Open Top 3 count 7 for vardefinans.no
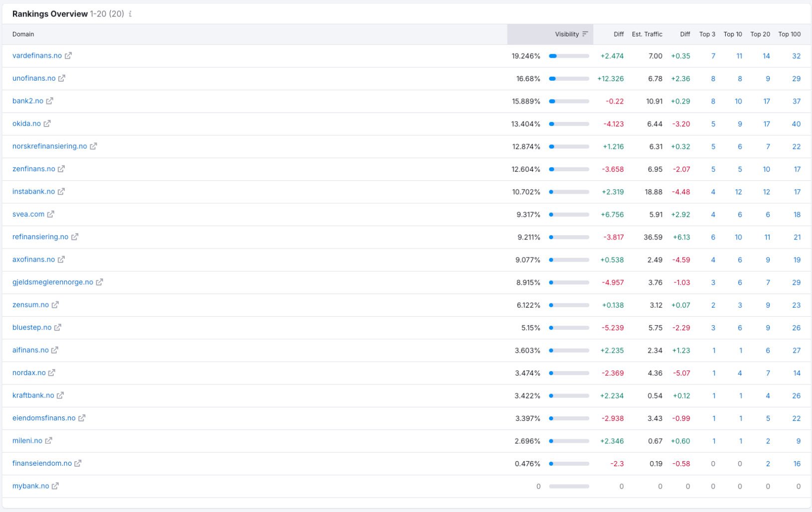Viewport: 812px width, 512px height. pos(713,56)
